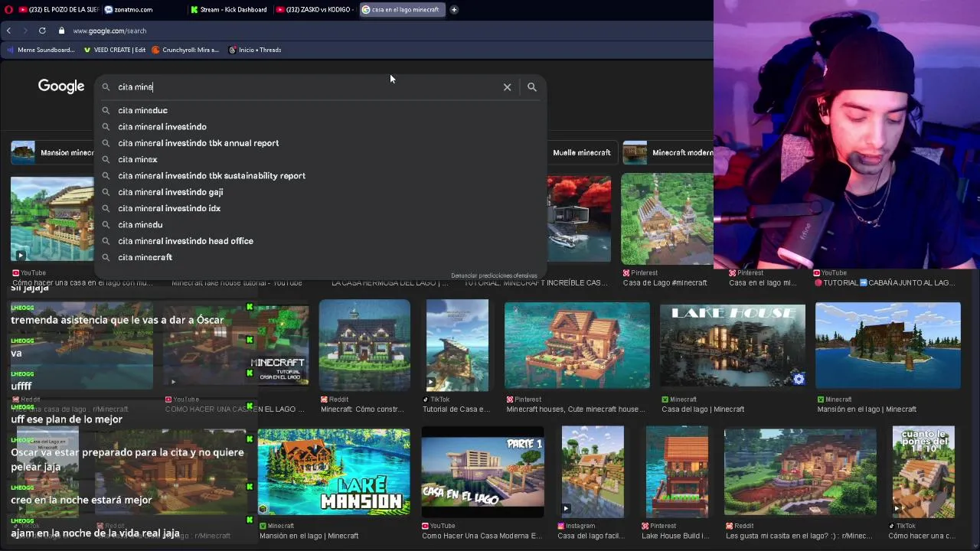Image resolution: width=980 pixels, height=551 pixels.
Task: Select suggestion cita minedu
Action: tap(320, 225)
